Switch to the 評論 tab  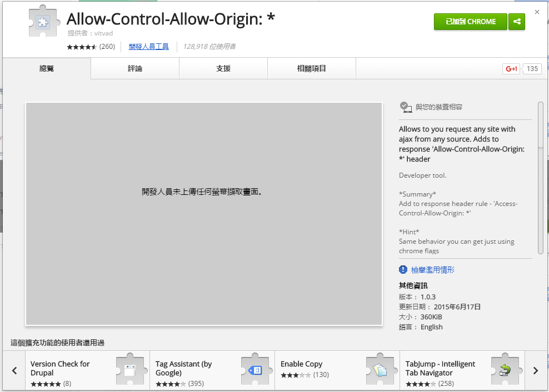coord(135,69)
